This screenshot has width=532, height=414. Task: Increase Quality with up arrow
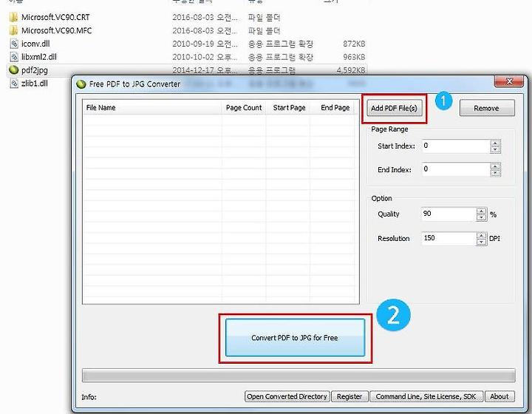[482, 211]
